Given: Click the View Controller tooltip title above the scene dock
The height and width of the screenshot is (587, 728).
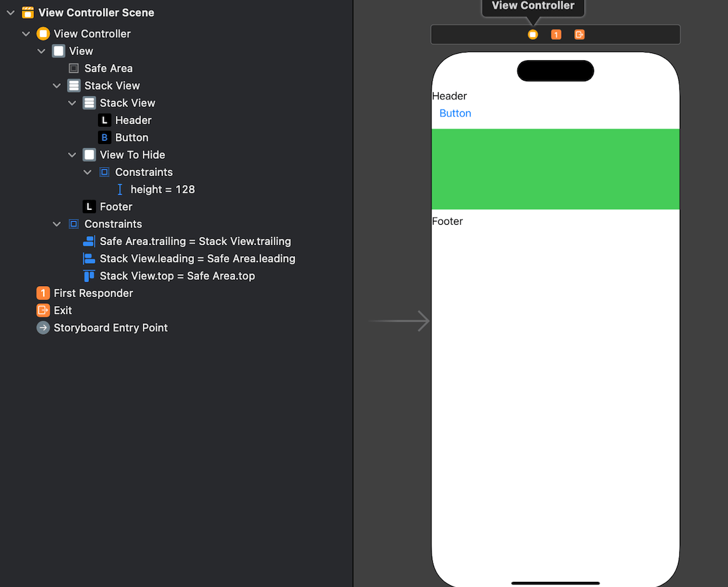Looking at the screenshot, I should click(x=533, y=6).
